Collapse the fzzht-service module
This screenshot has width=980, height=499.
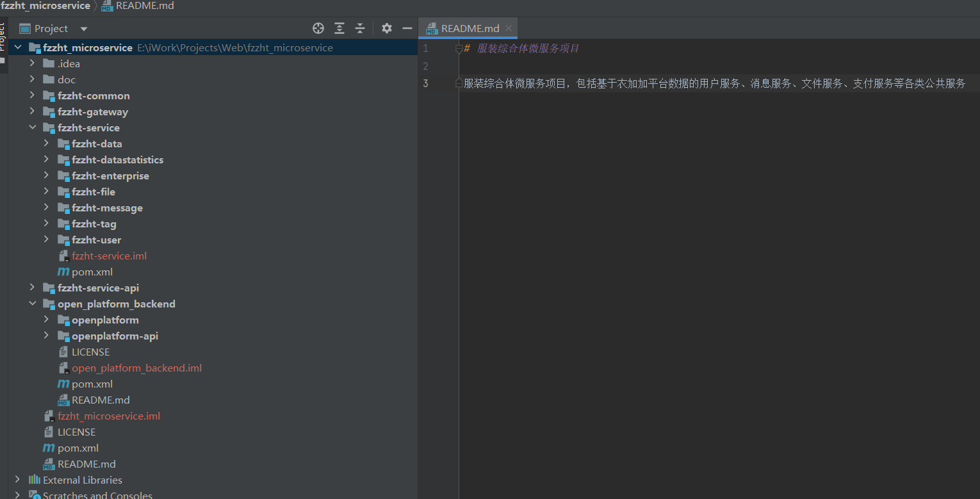[32, 127]
